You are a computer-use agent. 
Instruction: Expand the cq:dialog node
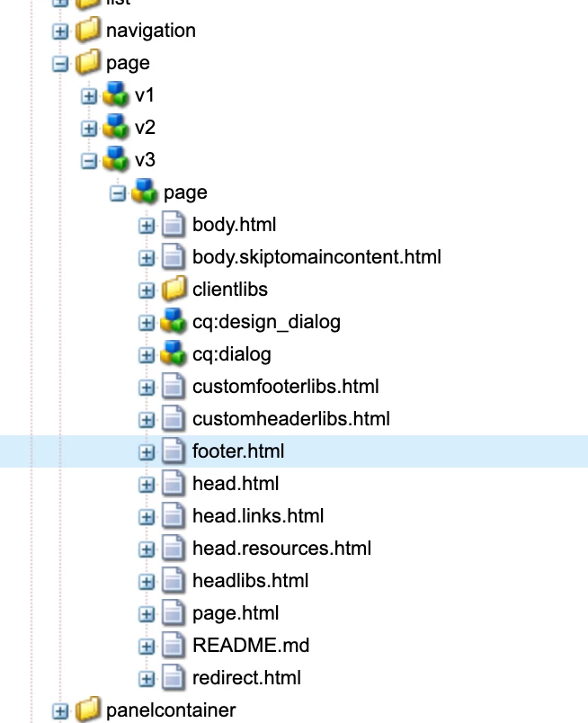(147, 355)
